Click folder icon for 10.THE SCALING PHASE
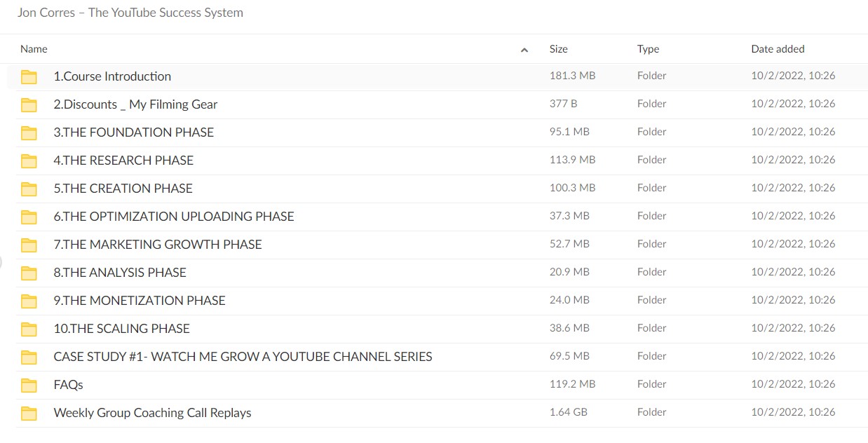The image size is (868, 443). [29, 329]
